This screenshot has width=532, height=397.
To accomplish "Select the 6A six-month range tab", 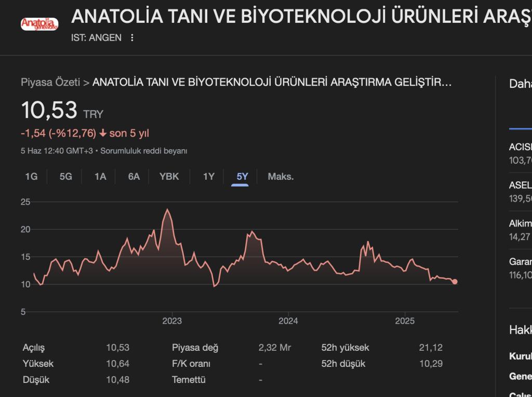I will (134, 177).
